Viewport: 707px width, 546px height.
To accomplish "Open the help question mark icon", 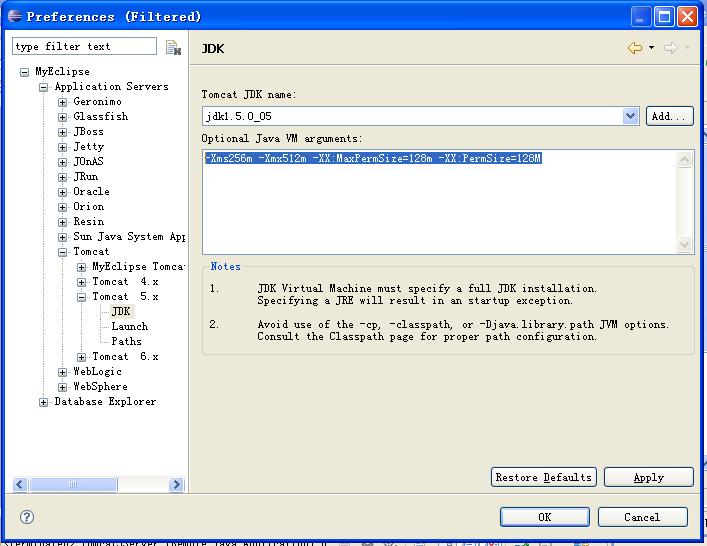I will tap(27, 517).
